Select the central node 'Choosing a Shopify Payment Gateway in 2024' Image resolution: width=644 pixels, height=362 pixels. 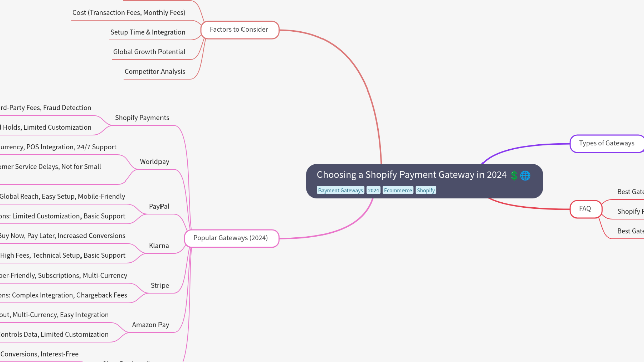point(425,181)
